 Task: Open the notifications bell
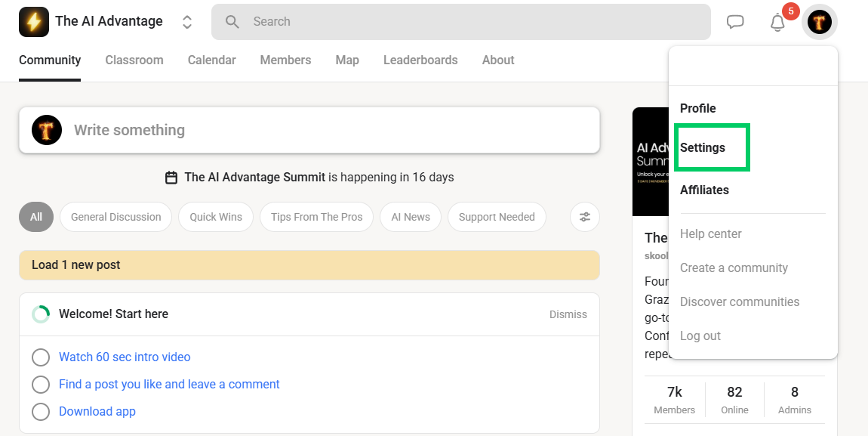777,22
